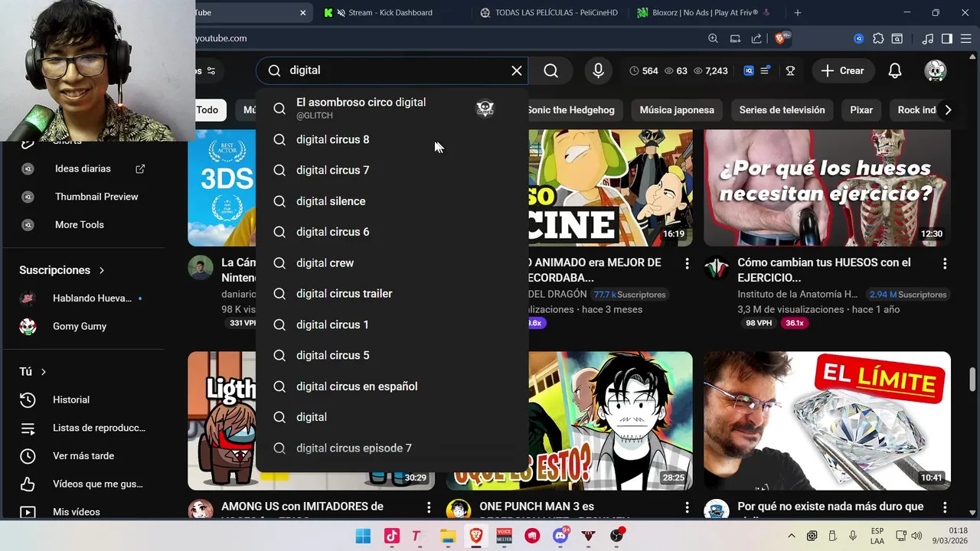Close the YouTube browser tab
Viewport: 980px width, 551px height.
pos(302,12)
